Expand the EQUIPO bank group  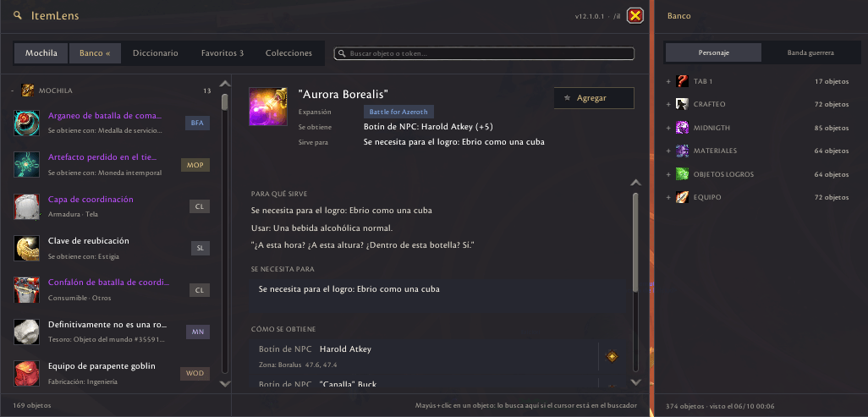tap(668, 197)
